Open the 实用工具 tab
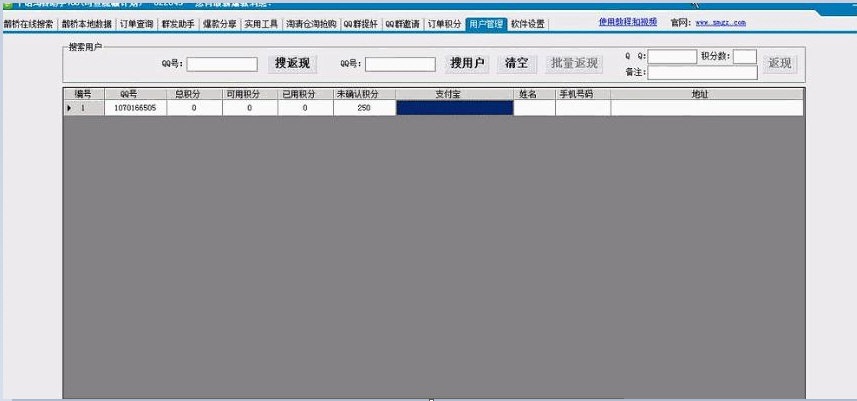Image resolution: width=857 pixels, height=401 pixels. 261,23
